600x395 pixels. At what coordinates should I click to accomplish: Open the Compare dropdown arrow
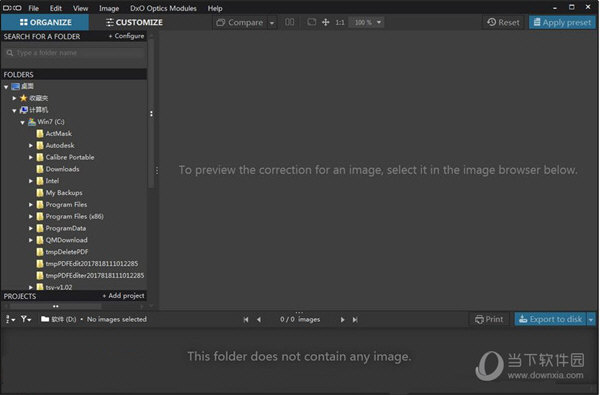(272, 23)
